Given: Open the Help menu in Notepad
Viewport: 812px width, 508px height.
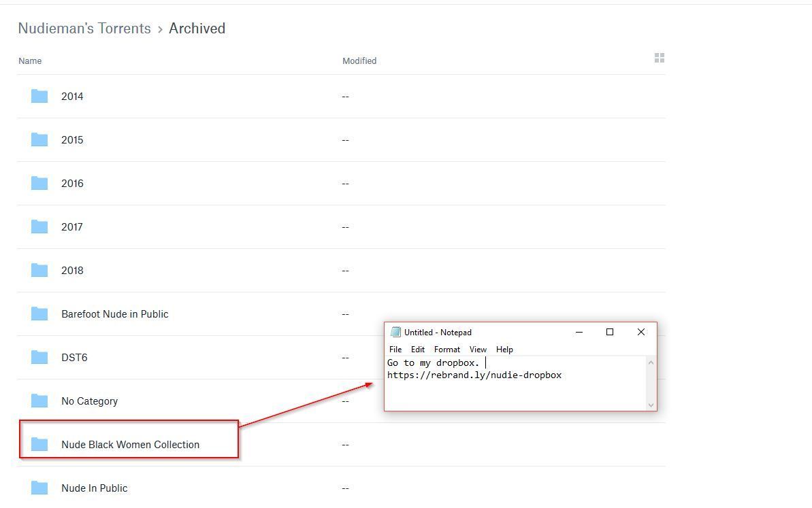Looking at the screenshot, I should pyautogui.click(x=504, y=350).
